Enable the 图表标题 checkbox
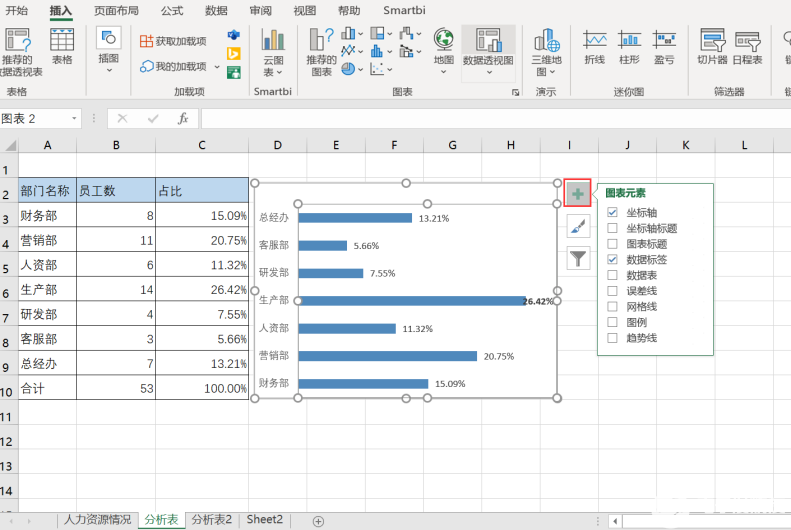 click(612, 244)
